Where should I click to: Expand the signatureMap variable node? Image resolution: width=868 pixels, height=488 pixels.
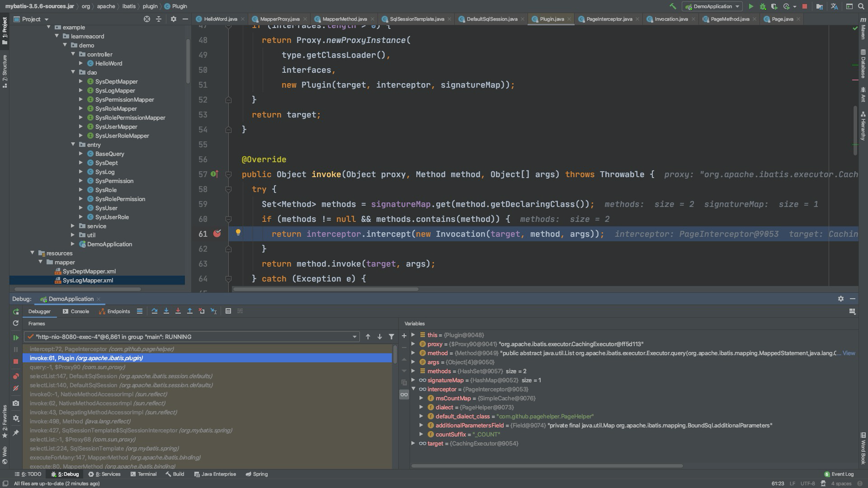click(413, 380)
